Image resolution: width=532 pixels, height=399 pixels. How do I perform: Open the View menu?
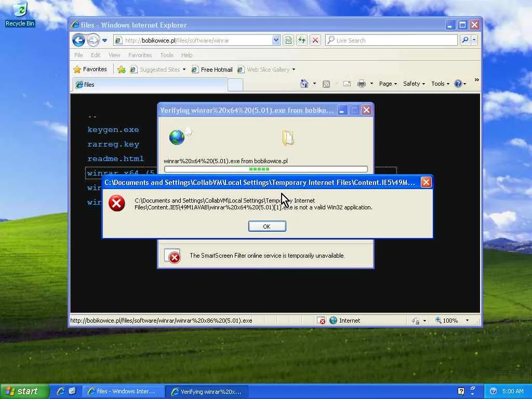[114, 55]
